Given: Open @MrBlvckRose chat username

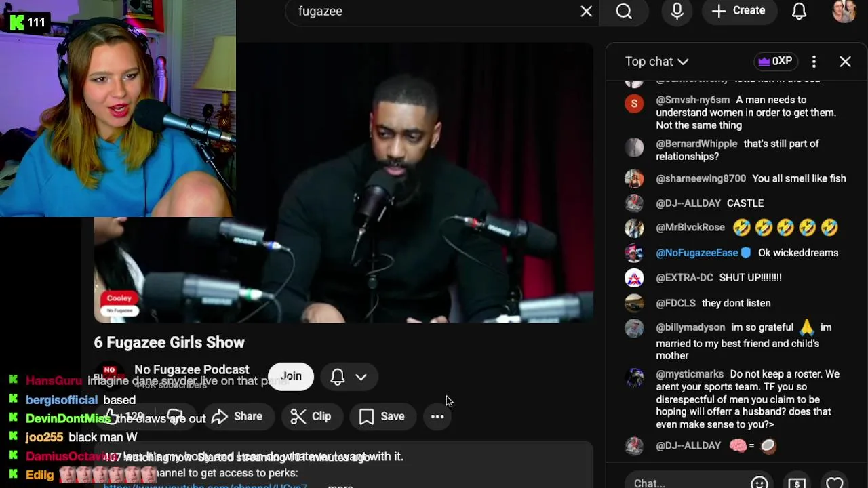Looking at the screenshot, I should coord(690,228).
